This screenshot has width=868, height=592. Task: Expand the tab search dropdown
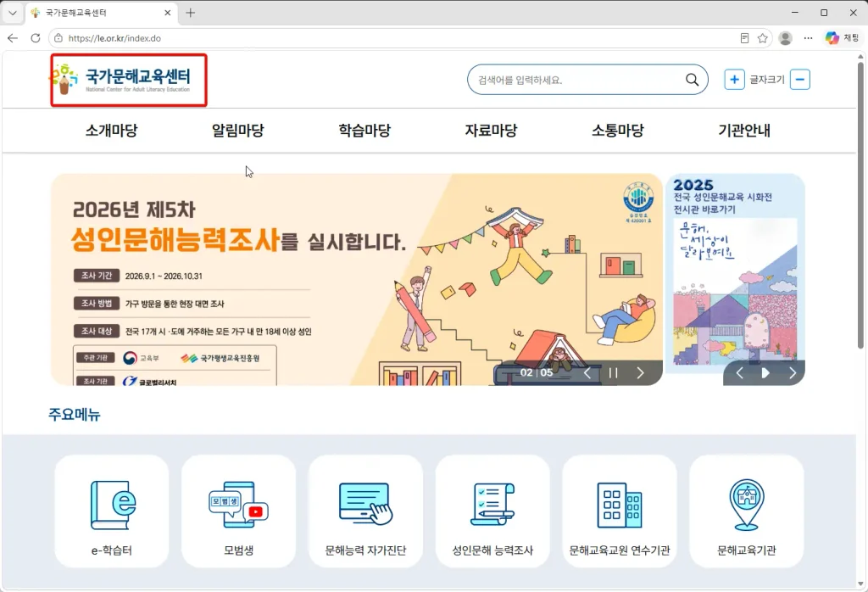[13, 13]
